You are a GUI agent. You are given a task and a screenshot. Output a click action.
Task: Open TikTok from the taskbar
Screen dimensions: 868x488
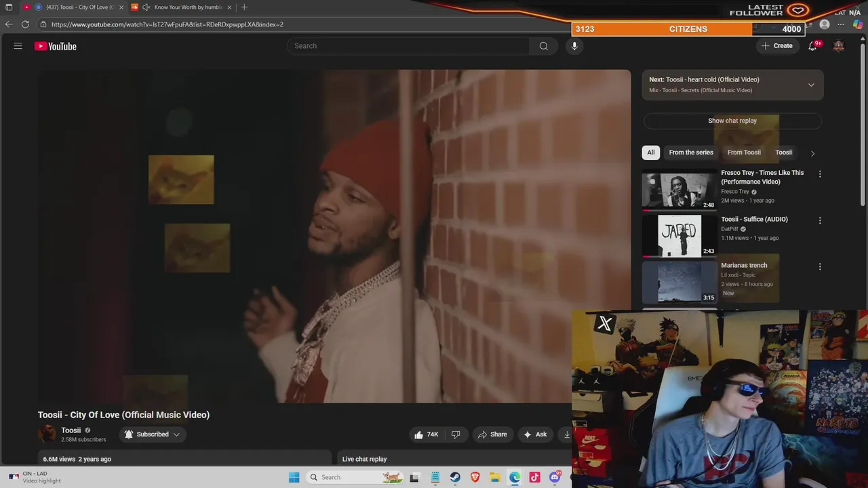click(x=535, y=477)
